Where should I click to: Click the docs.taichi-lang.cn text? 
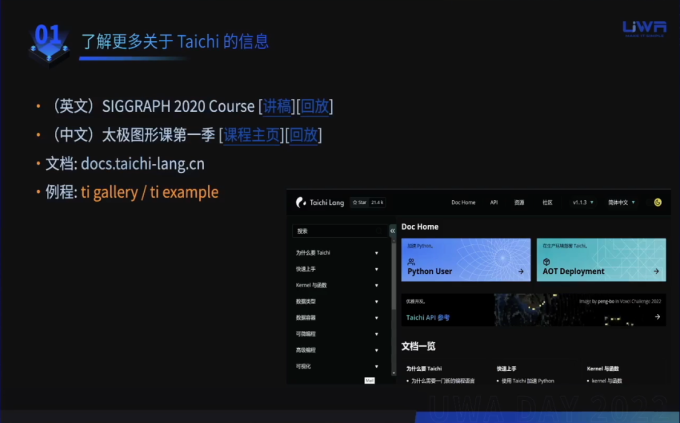click(x=143, y=164)
